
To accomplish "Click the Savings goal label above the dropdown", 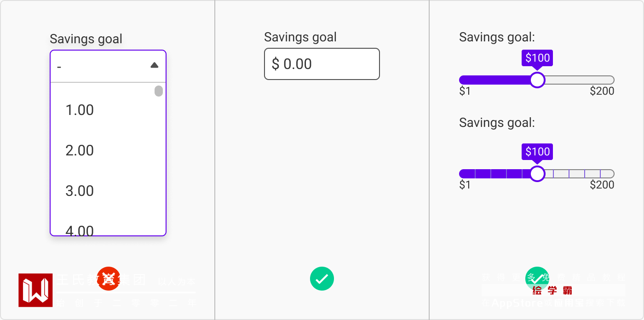I will point(86,39).
